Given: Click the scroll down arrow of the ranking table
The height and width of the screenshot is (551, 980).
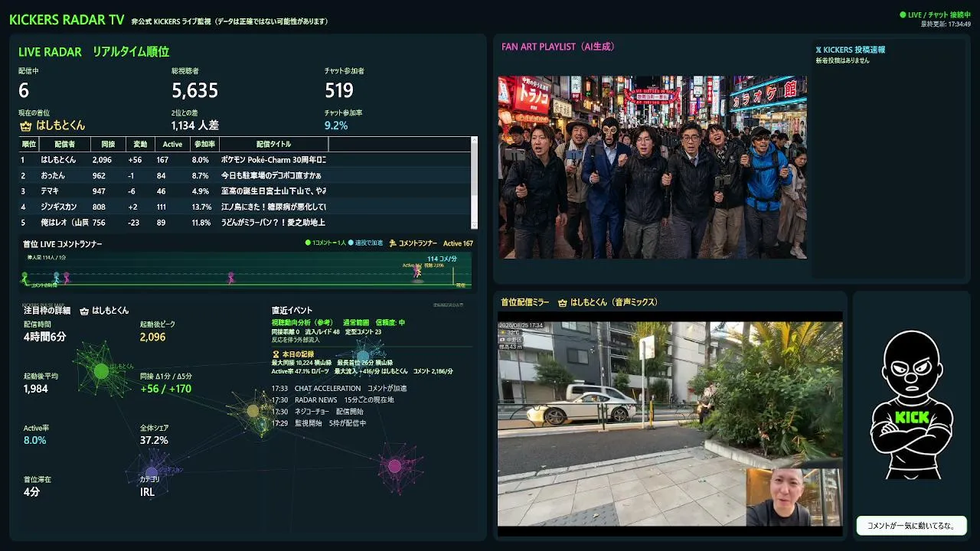Looking at the screenshot, I should pos(474,225).
